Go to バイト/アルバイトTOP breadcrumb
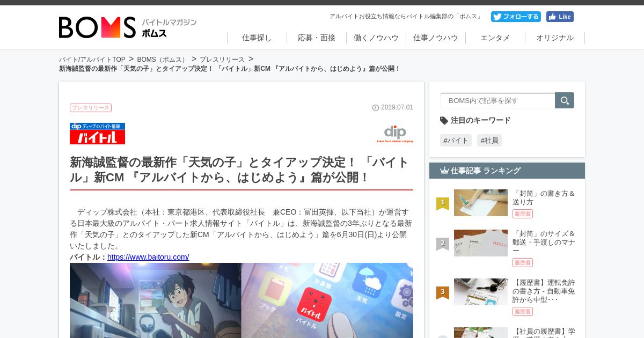This screenshot has width=644, height=338. (92, 60)
